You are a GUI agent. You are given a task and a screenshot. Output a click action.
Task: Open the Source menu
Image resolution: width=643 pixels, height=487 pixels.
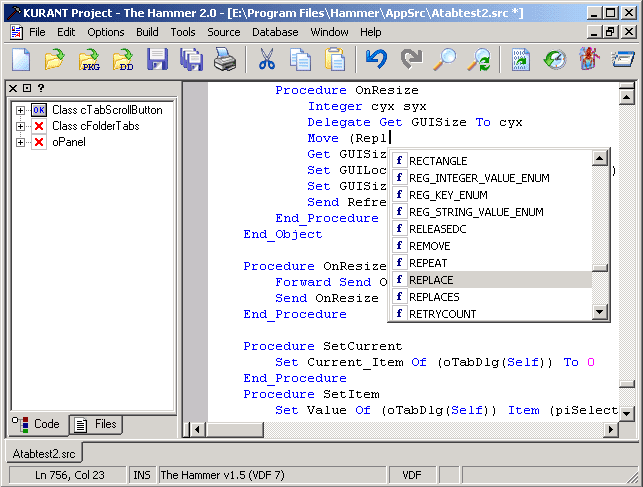(223, 32)
